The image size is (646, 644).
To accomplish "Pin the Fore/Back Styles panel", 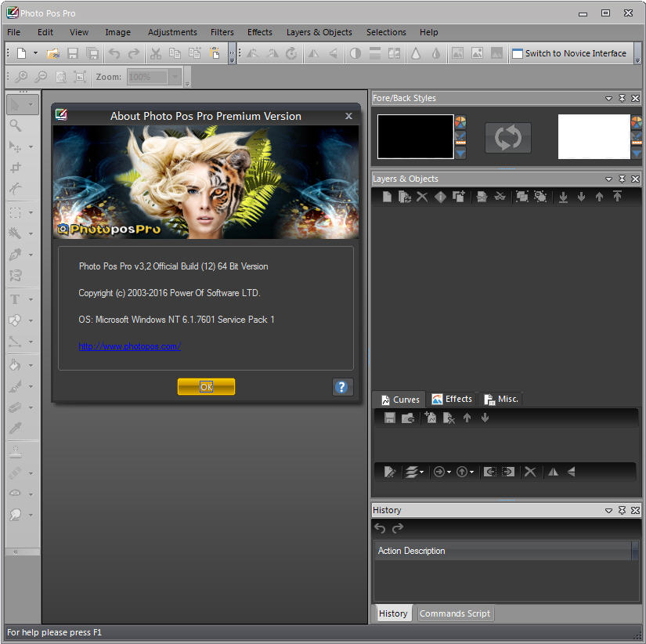I will coord(622,98).
